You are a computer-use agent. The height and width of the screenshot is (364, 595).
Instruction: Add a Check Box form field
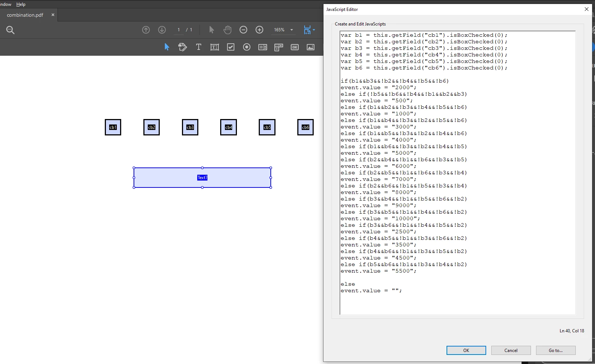231,47
